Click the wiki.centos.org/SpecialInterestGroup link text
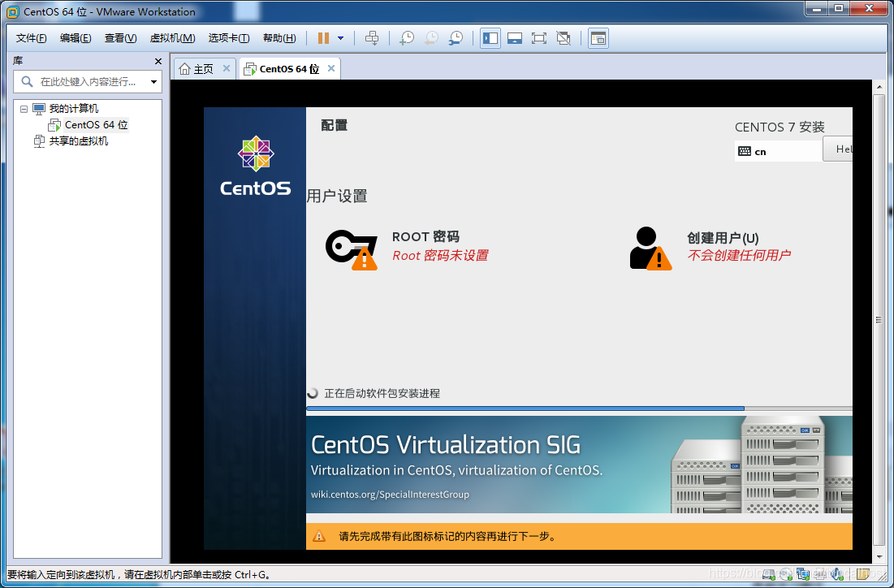 point(390,495)
